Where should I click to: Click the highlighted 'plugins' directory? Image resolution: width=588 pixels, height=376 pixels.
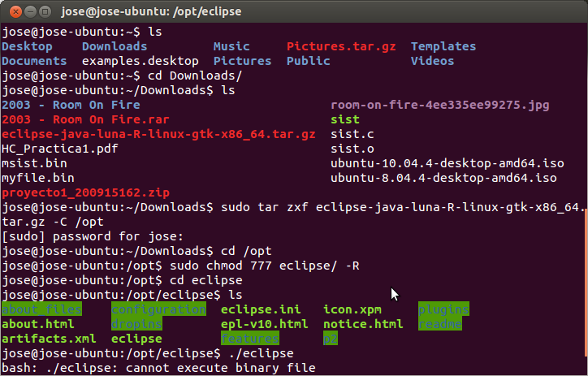pos(443,309)
